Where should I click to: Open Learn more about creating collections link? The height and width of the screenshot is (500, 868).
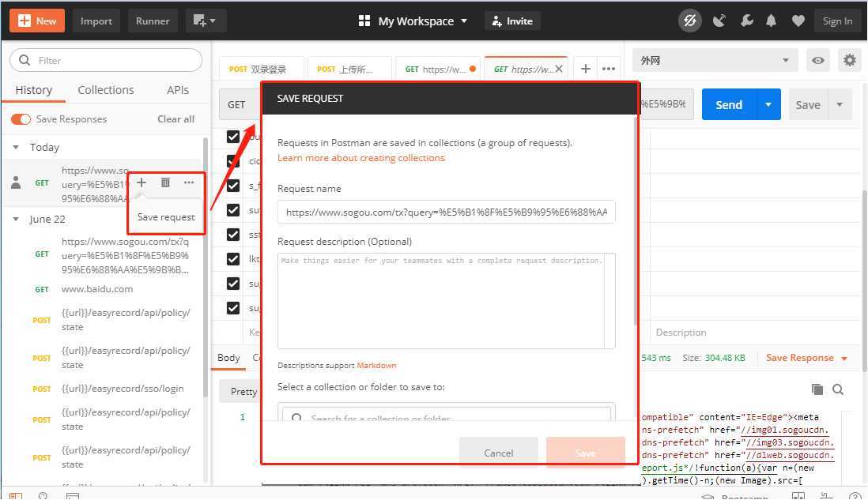click(x=361, y=158)
